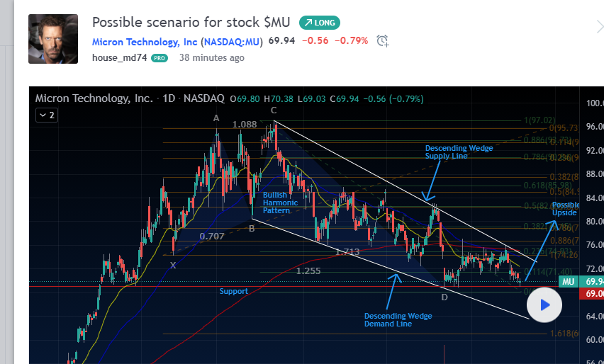This screenshot has height=364, width=604.
Task: Click the pattern point label D
Action: [x=444, y=297]
